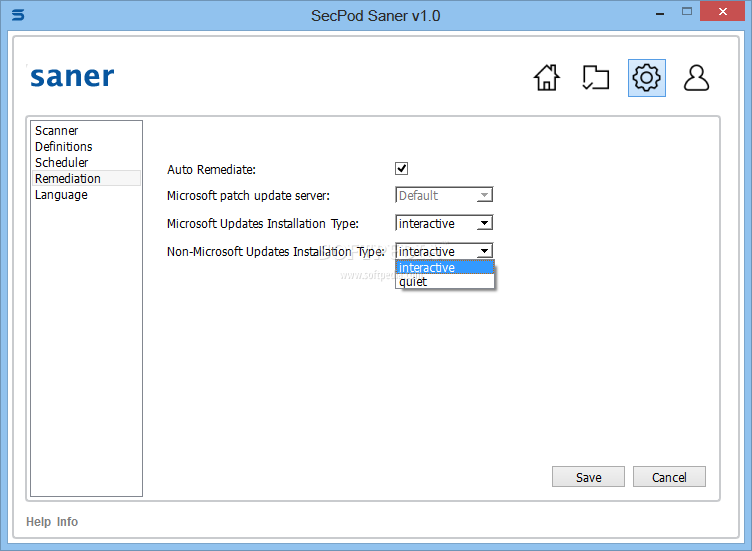752x551 pixels.
Task: Click the Cancel button
Action: coord(669,477)
